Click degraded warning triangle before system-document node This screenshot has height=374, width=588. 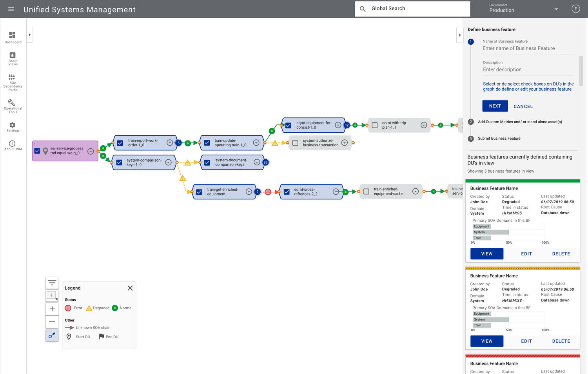pos(188,162)
